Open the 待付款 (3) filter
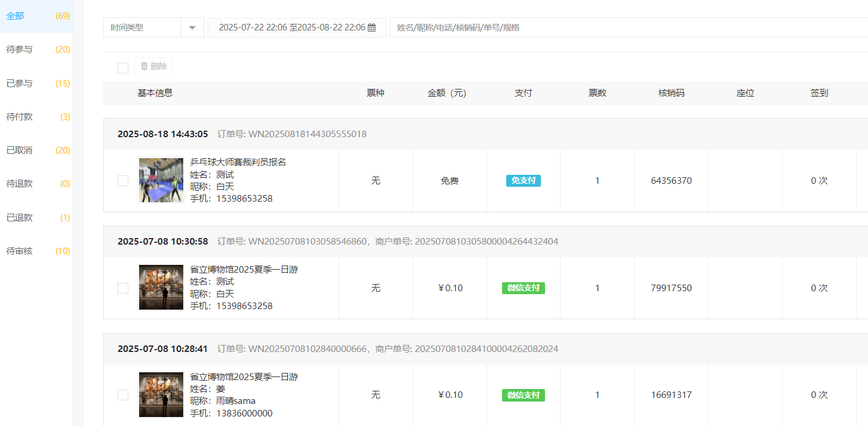 pos(36,117)
